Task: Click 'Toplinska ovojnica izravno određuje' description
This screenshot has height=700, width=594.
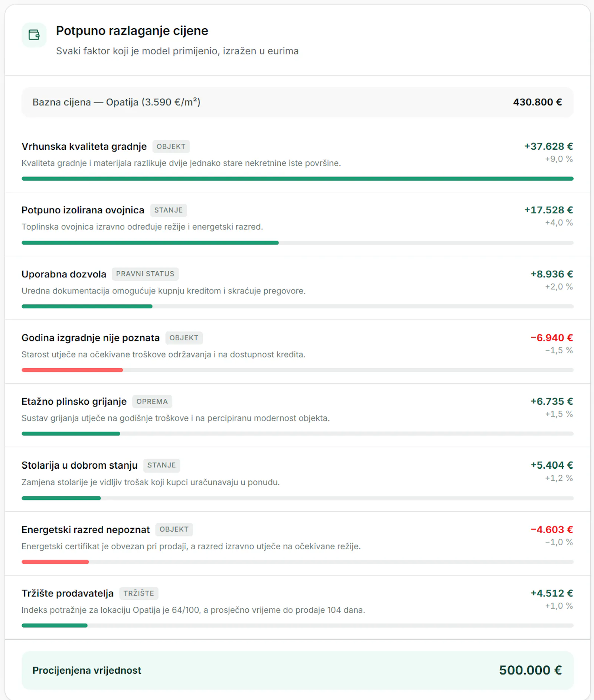Action: [x=142, y=227]
